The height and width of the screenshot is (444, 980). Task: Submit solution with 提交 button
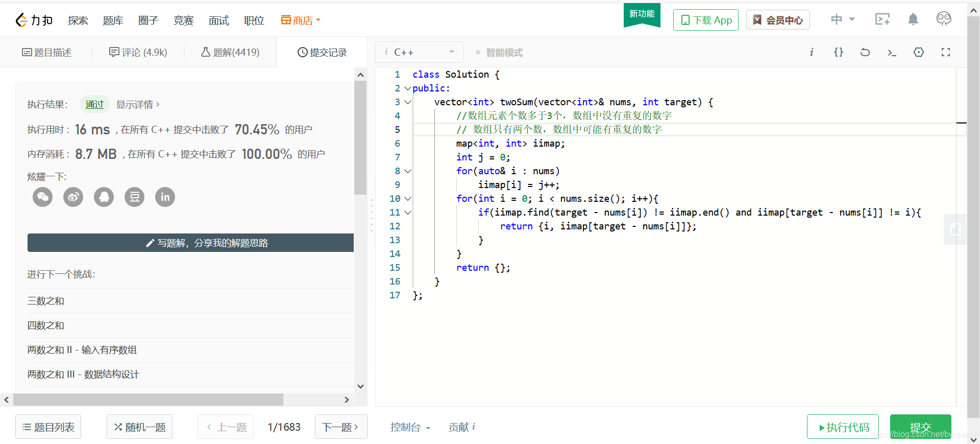[921, 427]
